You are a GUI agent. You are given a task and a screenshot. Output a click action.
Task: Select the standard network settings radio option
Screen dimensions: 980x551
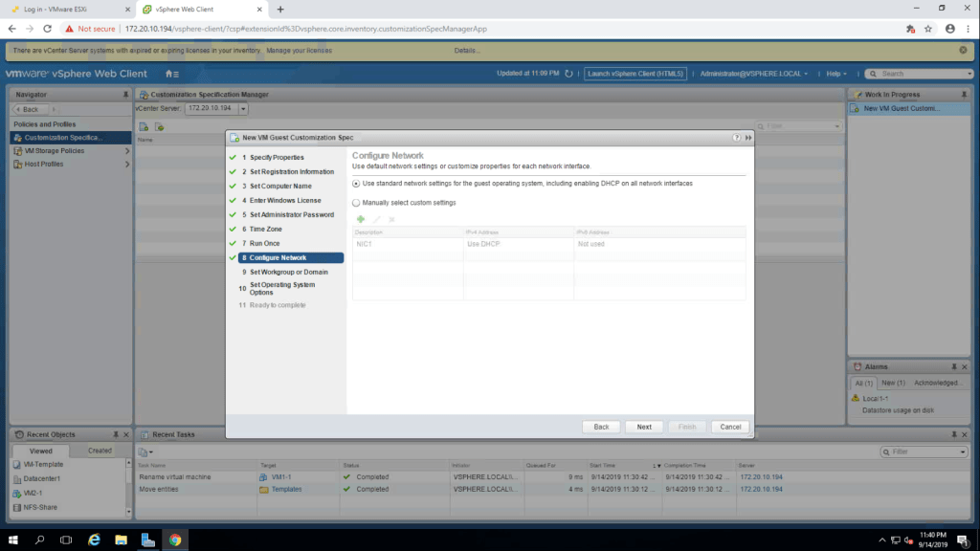[x=357, y=183]
